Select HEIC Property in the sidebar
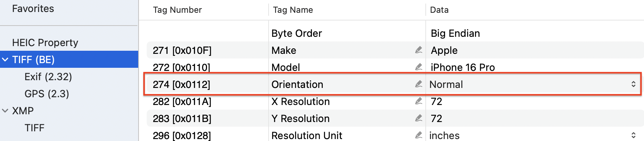Screen dimensions: 644x141 pos(45,43)
